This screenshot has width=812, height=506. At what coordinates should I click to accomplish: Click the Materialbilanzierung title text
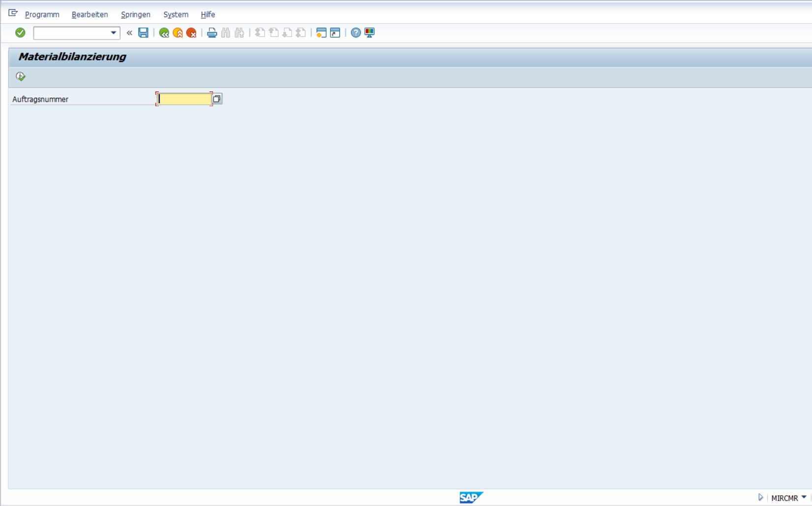click(x=72, y=57)
